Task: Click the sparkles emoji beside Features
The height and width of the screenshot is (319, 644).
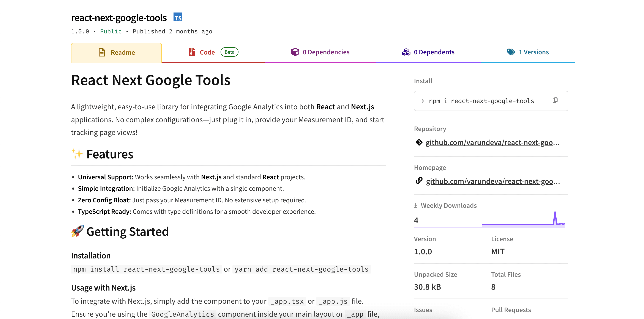Action: tap(77, 153)
